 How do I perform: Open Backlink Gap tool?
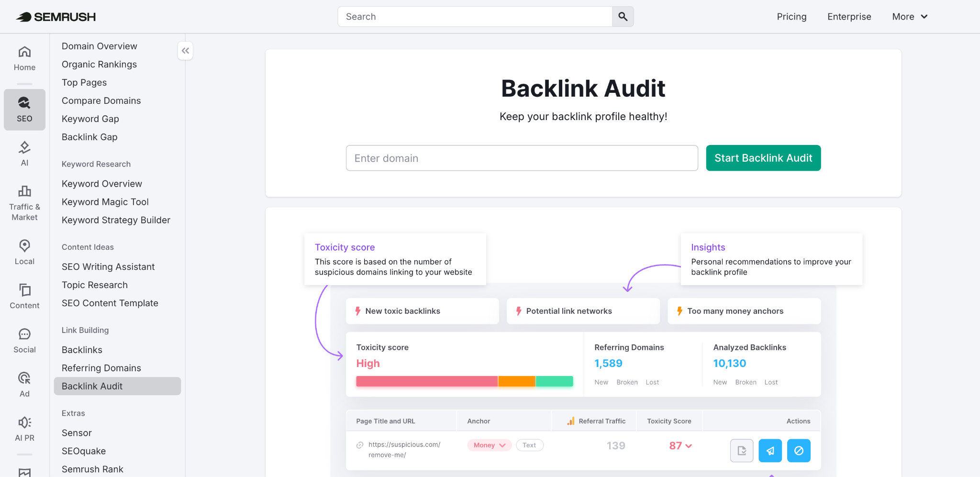[89, 137]
